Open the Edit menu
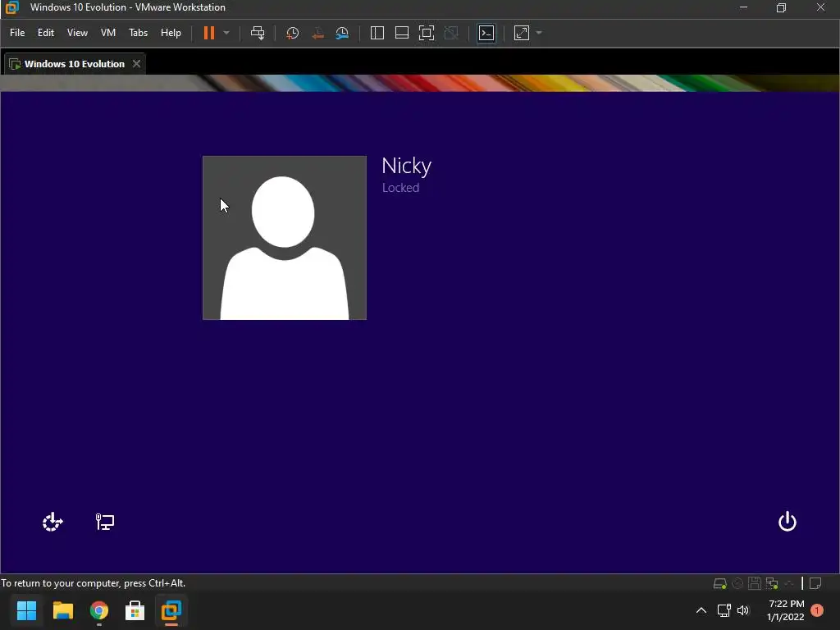 (x=46, y=33)
